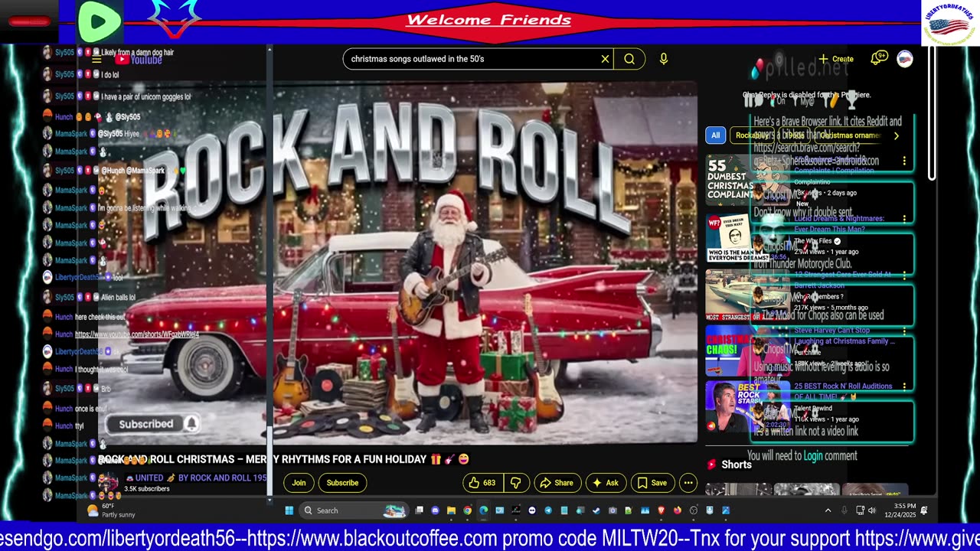This screenshot has height=551, width=980.
Task: Click the Login link in comment prompt
Action: (813, 456)
